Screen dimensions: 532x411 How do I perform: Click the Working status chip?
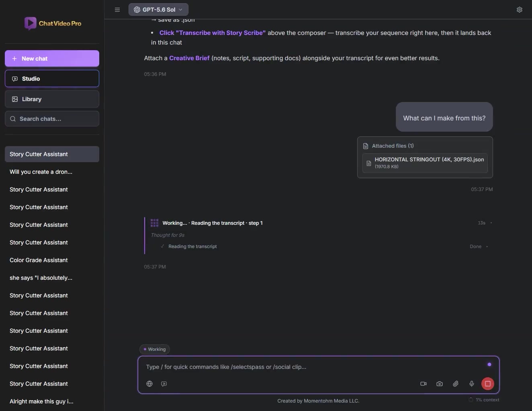click(x=155, y=349)
